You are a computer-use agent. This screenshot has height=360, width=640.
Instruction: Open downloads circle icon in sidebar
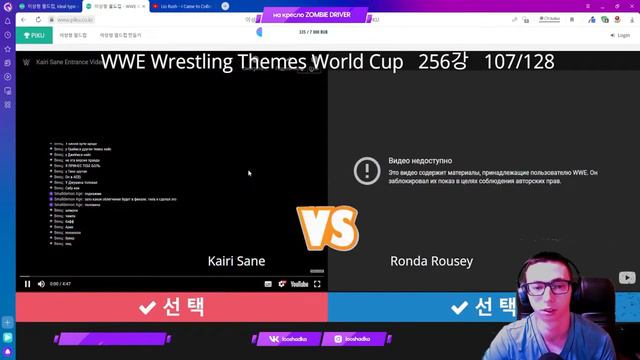[7, 77]
